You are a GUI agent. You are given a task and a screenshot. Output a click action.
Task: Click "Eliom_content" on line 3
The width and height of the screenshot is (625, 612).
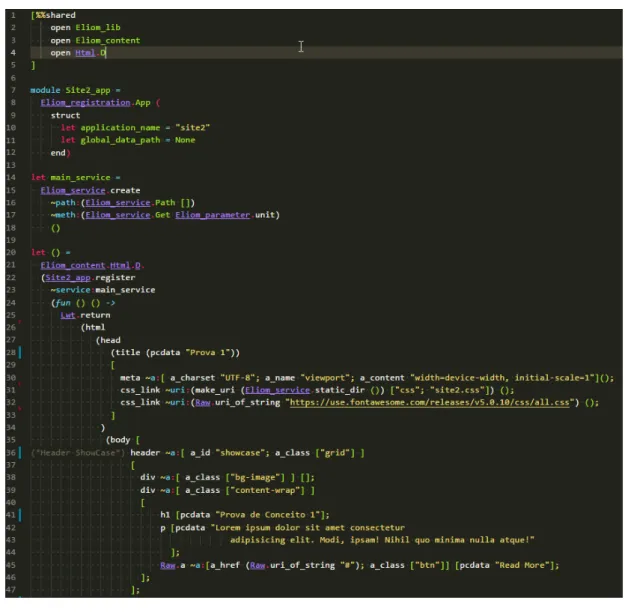click(x=108, y=40)
